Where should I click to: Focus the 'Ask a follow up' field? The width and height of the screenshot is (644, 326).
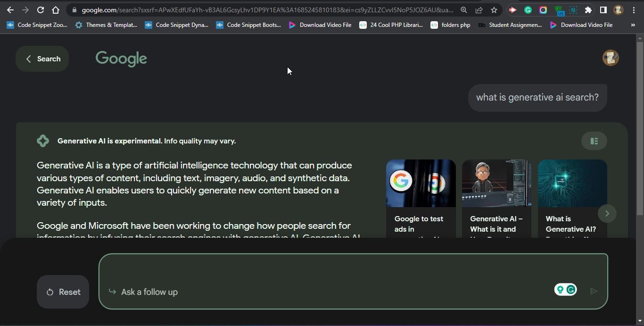353,282
